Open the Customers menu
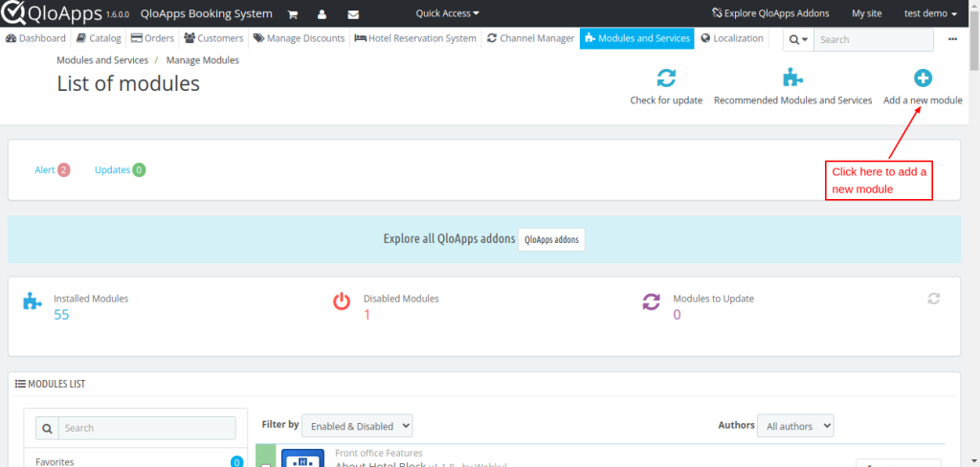Screen dimensions: 980x467 [213, 38]
